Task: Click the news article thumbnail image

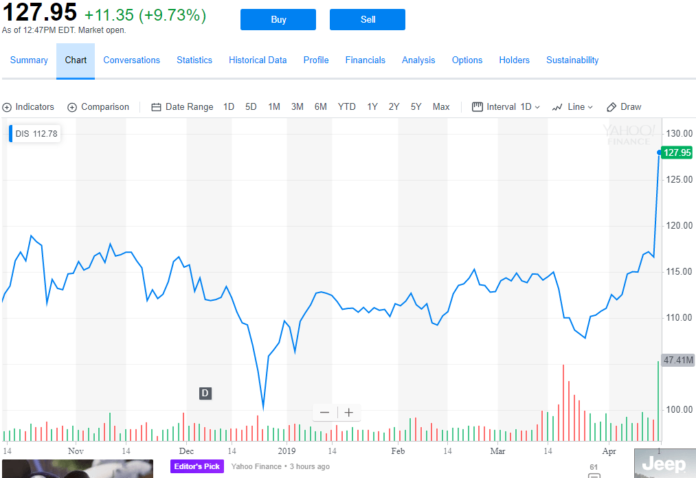Action: 78,469
